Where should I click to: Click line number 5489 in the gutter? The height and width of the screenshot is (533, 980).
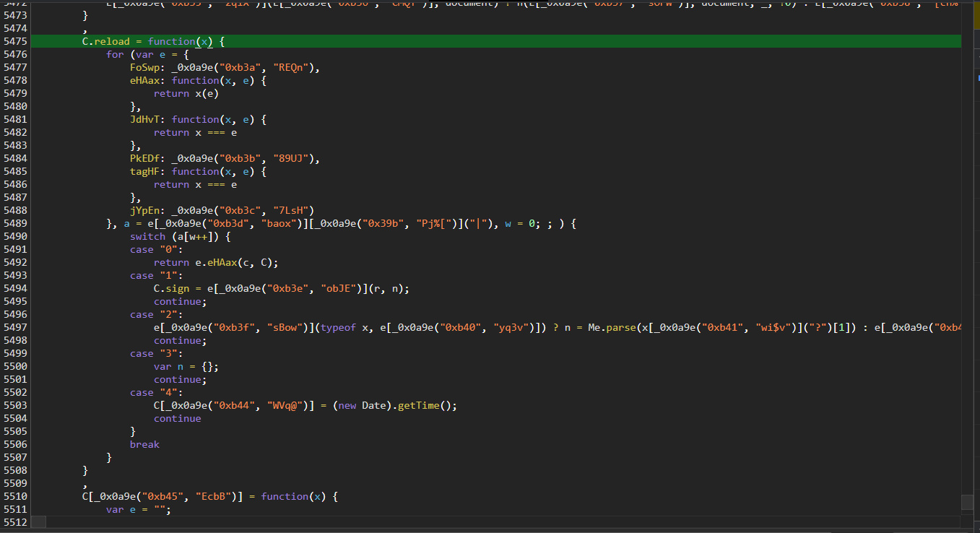[x=16, y=223]
